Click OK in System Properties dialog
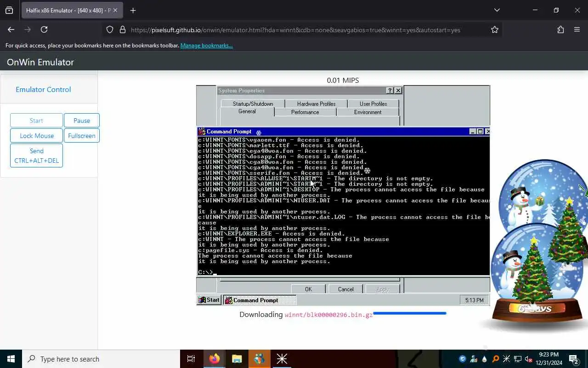Viewport: 588px width, 368px height. 308,289
